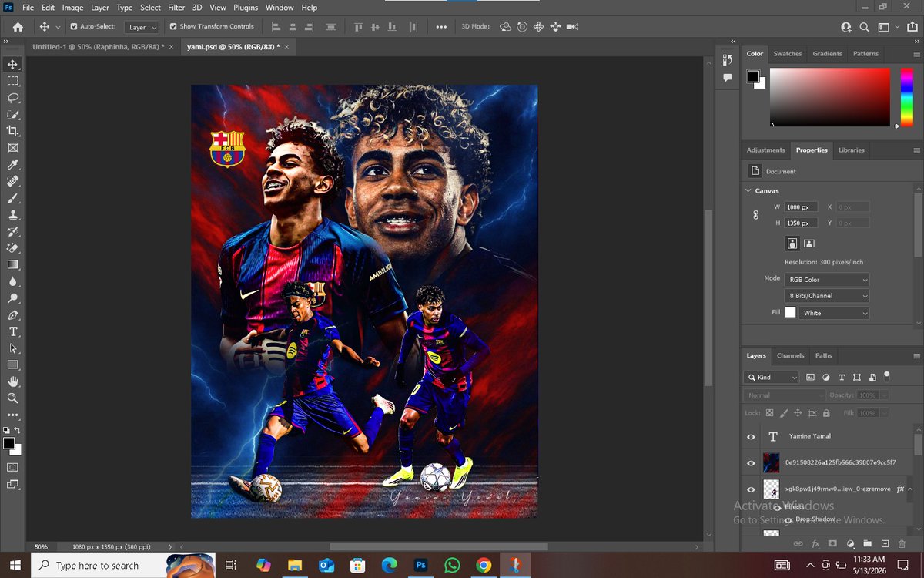Toggle Show Transform Controls checkbox
This screenshot has height=578, width=924.
(x=173, y=26)
